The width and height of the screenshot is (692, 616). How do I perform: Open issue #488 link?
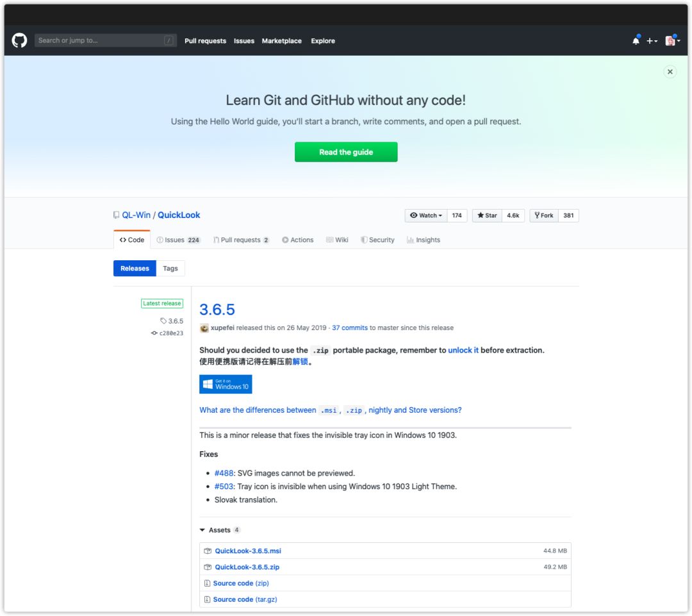(224, 473)
